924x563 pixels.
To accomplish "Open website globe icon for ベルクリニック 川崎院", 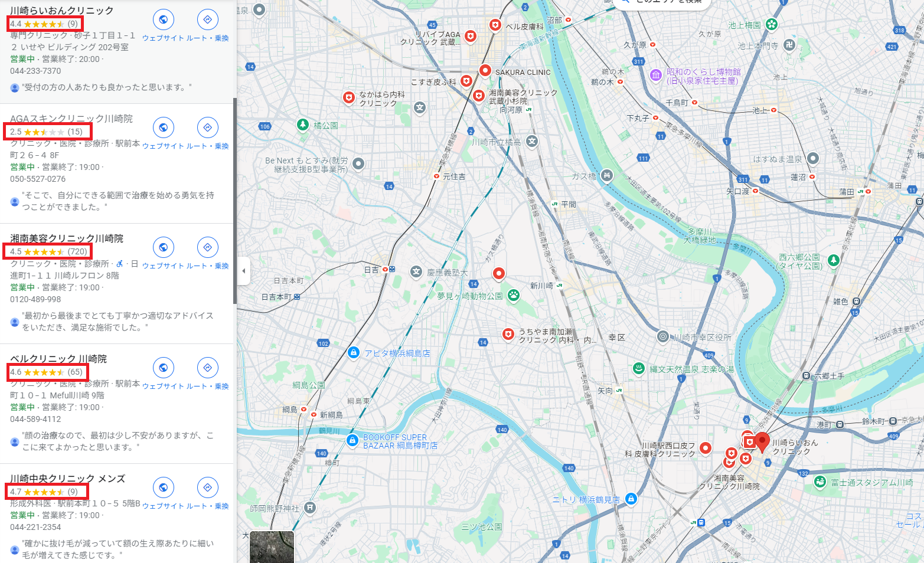I will [164, 368].
